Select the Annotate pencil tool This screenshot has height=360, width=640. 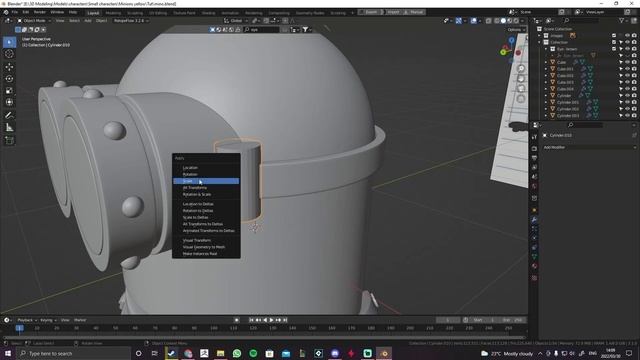pyautogui.click(x=9, y=116)
